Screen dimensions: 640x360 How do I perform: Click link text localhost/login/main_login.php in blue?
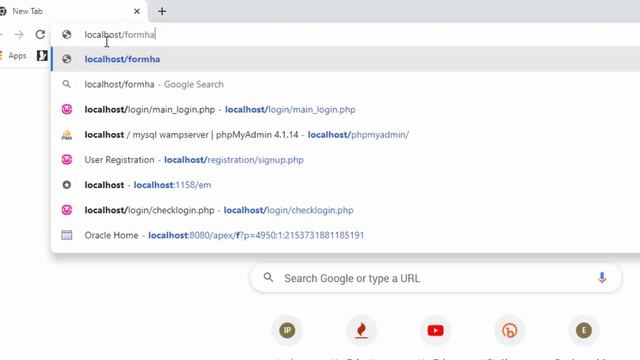[x=290, y=109]
